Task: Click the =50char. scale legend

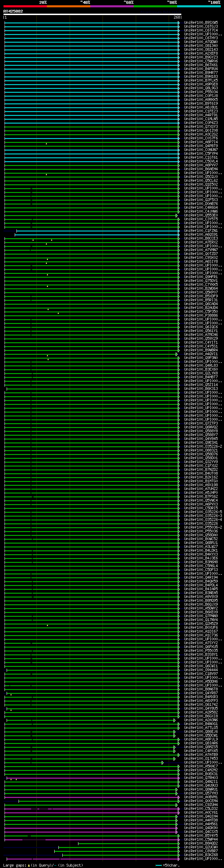Action: 168,865
